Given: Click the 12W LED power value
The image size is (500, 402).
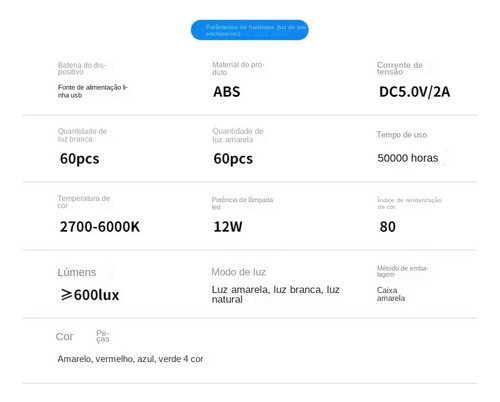Looking at the screenshot, I should click(228, 227).
